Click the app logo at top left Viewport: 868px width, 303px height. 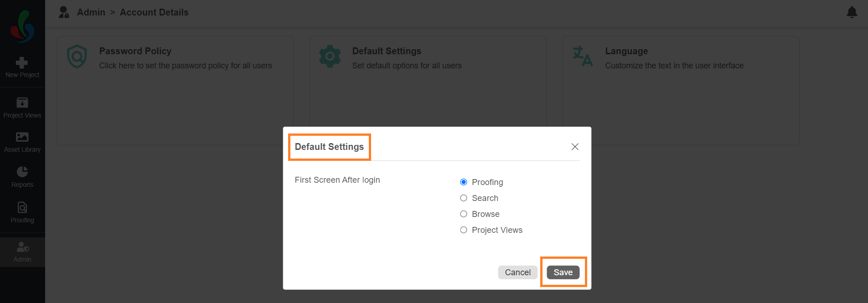(x=22, y=26)
